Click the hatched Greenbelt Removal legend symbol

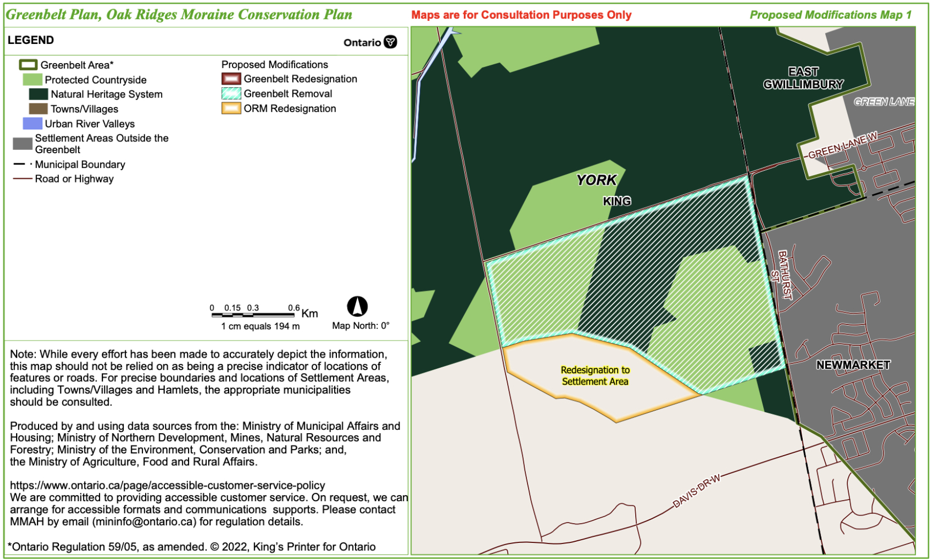(x=231, y=94)
